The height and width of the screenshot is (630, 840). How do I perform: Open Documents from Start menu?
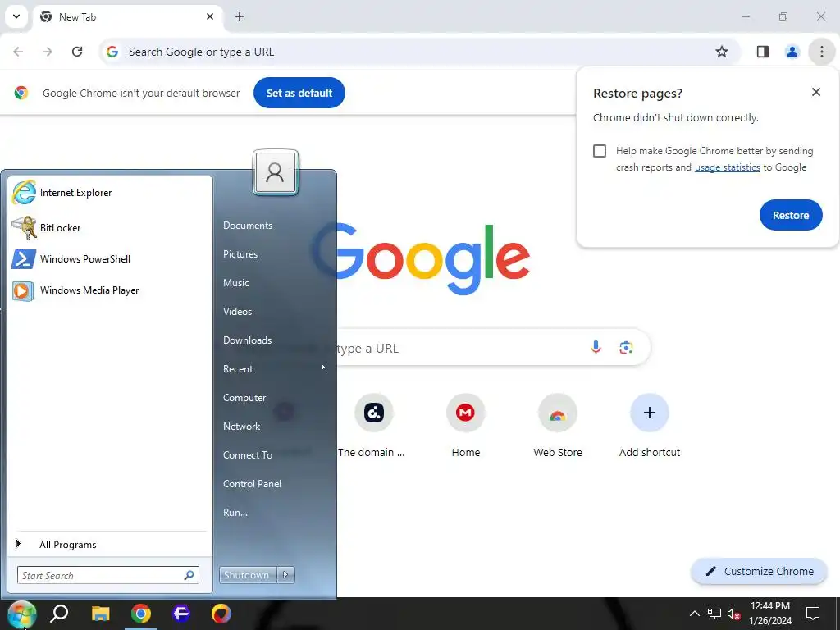(248, 226)
